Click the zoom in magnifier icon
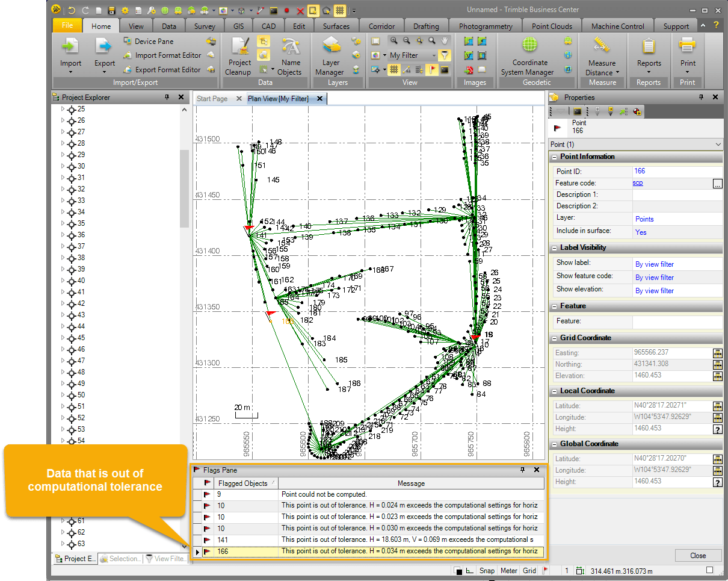This screenshot has height=581, width=728. pos(393,40)
